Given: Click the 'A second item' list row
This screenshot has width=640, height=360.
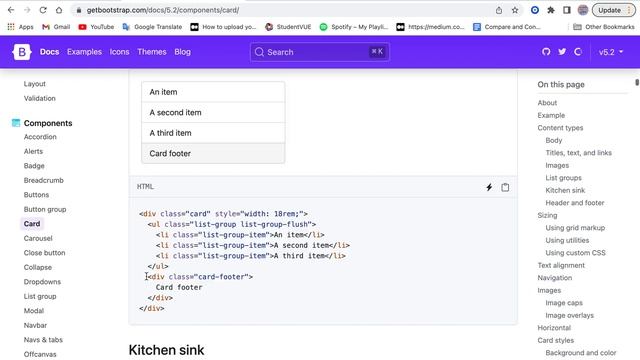Looking at the screenshot, I should pyautogui.click(x=213, y=112).
